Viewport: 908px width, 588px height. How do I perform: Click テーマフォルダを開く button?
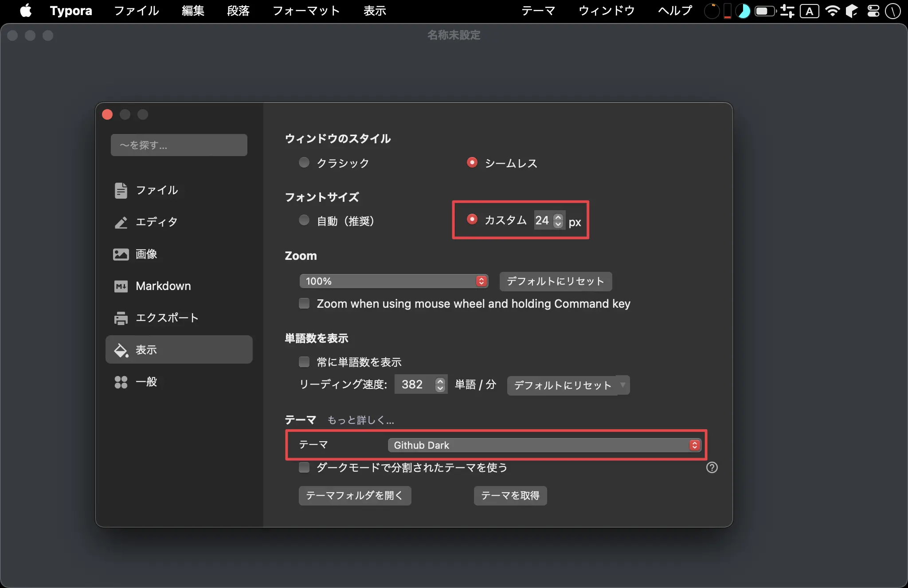(355, 495)
